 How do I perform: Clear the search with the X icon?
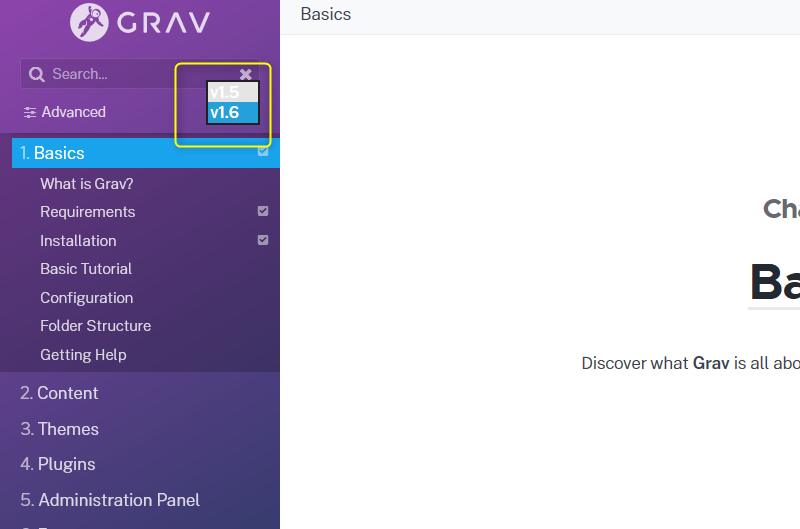[x=245, y=74]
